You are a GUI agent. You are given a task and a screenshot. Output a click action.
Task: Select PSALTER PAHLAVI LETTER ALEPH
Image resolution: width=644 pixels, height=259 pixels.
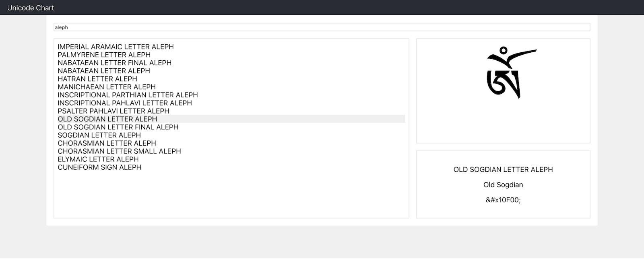point(113,111)
